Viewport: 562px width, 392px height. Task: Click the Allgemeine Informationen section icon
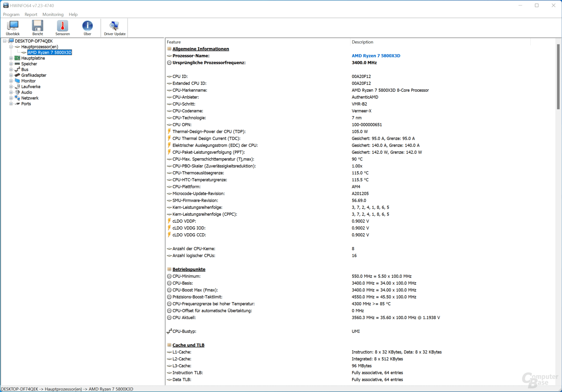pos(169,49)
